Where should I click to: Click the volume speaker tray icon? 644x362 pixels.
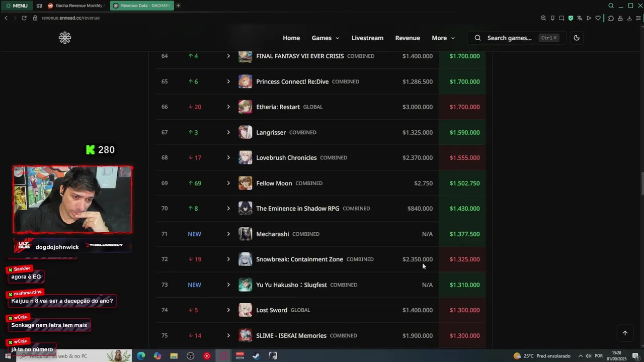tap(588, 356)
